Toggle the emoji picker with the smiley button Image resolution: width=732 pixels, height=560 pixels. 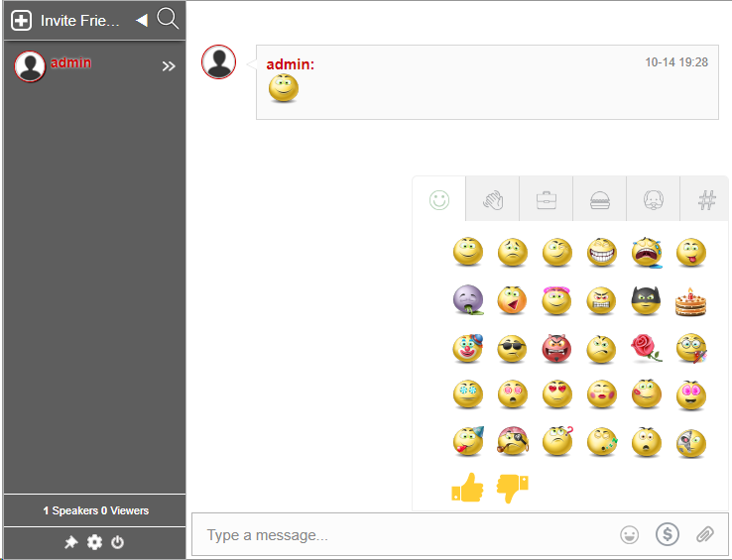click(629, 535)
